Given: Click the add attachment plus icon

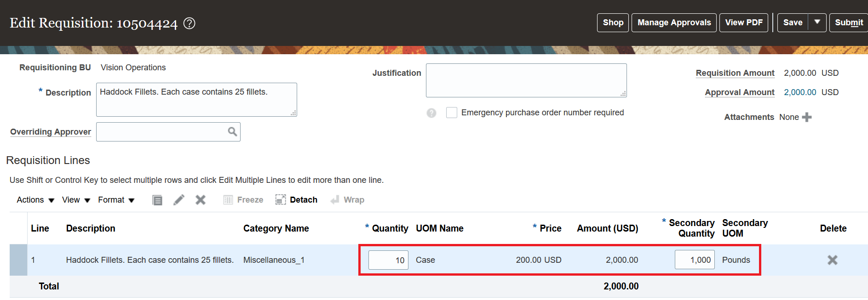Looking at the screenshot, I should [x=807, y=117].
